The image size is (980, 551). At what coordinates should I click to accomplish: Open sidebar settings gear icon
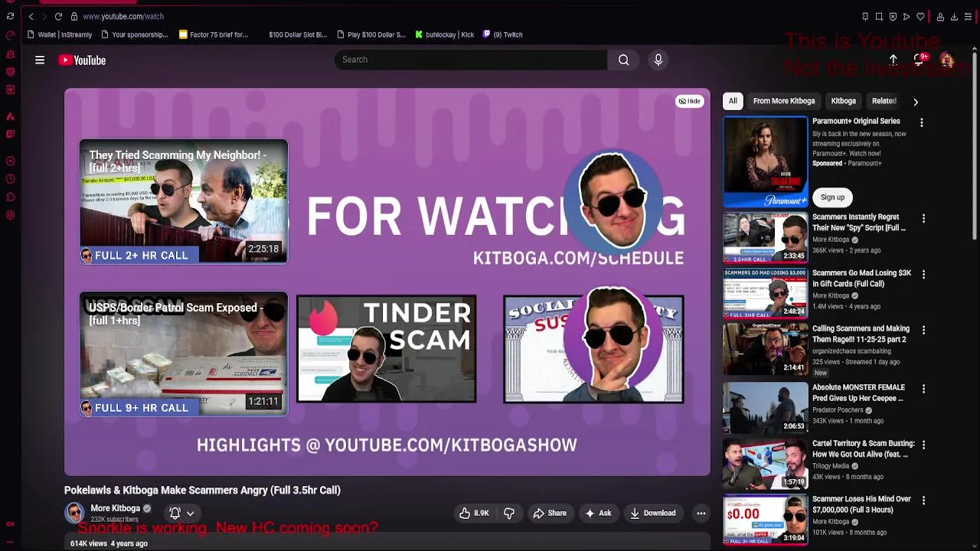(x=10, y=215)
